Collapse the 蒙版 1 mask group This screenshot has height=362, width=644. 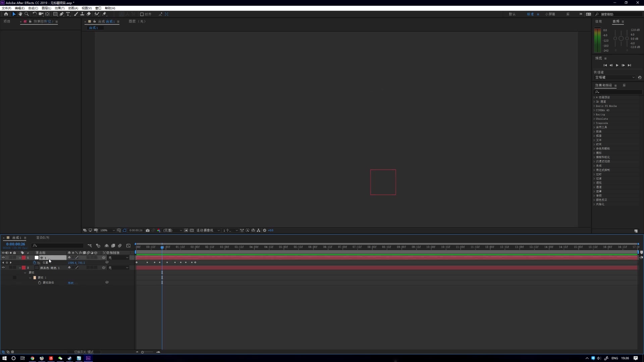[x=30, y=278]
